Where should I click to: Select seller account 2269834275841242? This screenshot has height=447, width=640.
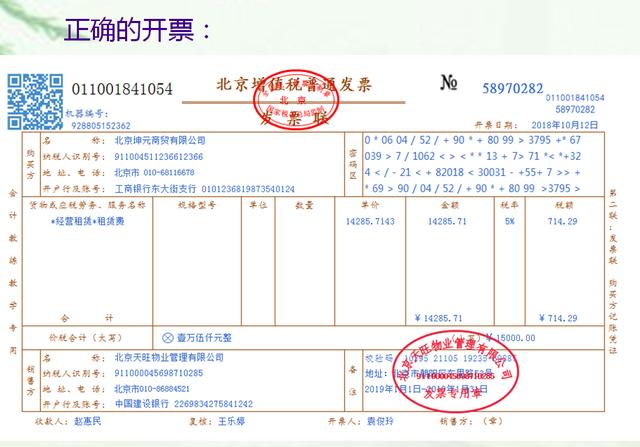tap(213, 404)
